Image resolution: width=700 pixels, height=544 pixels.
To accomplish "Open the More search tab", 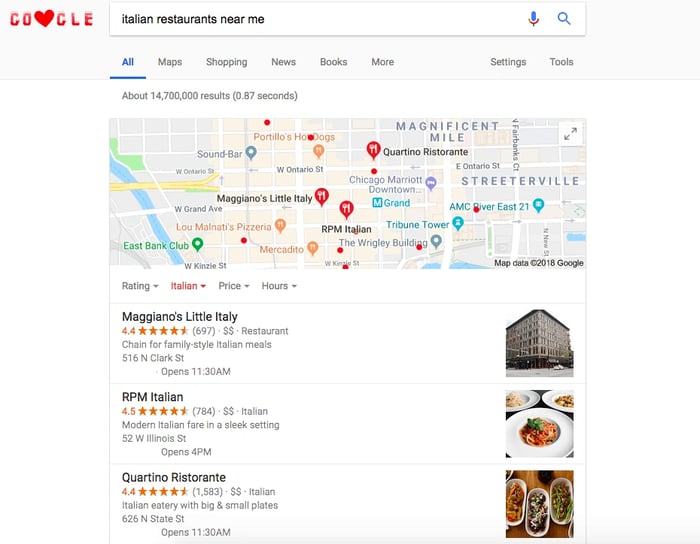I will 383,62.
